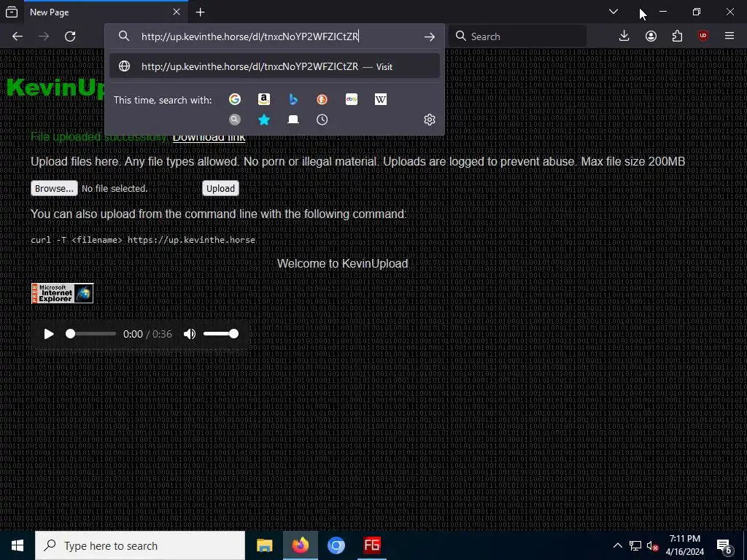This screenshot has width=747, height=560.
Task: Open the Firefox account menu
Action: (x=651, y=36)
